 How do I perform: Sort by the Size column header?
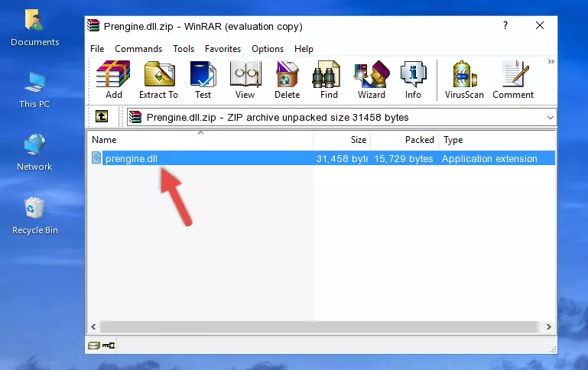pos(342,140)
